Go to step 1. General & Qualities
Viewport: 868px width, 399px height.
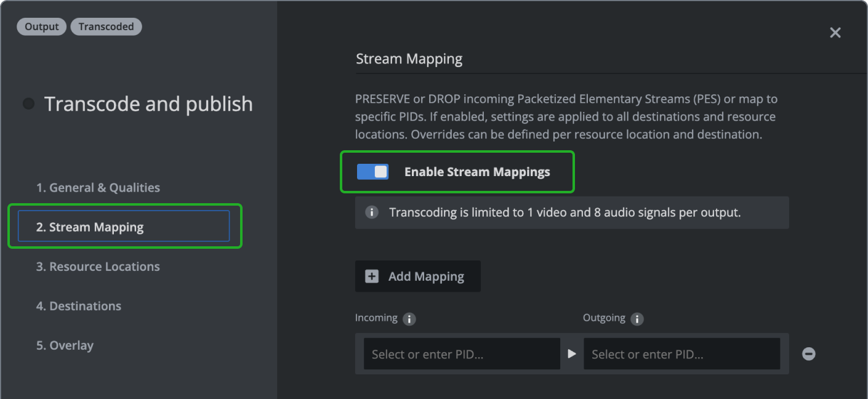[x=98, y=188]
